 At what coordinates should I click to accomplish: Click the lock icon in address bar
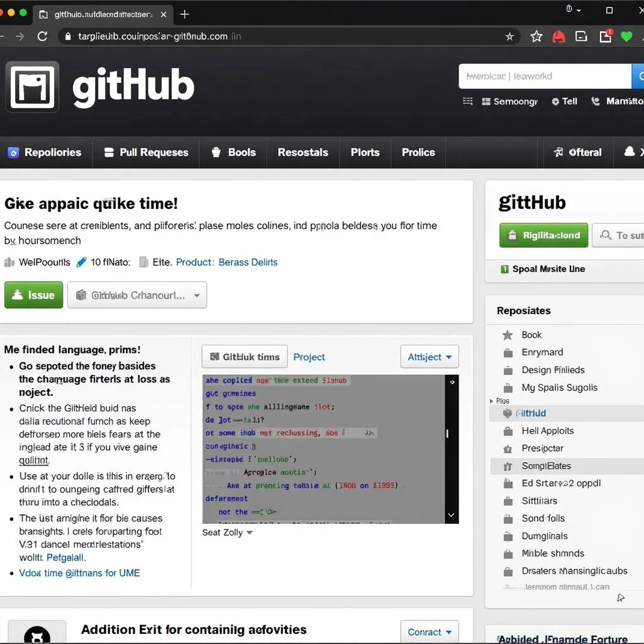68,36
